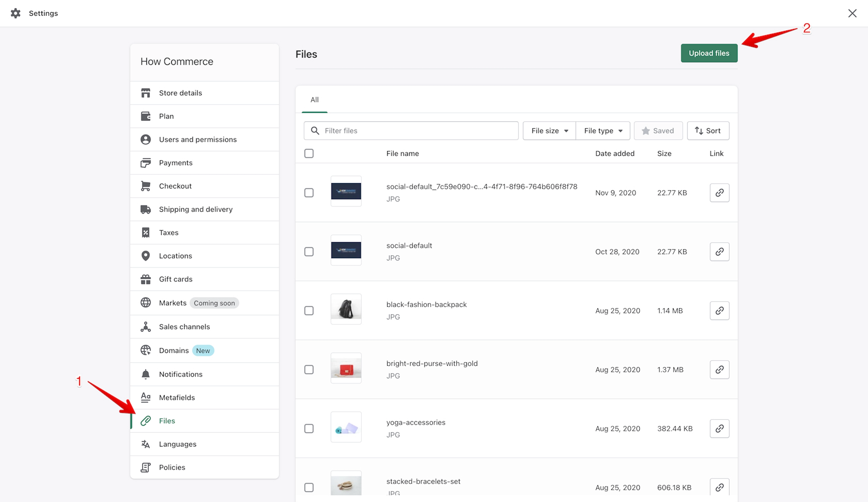Click the Size column header
Image resolution: width=868 pixels, height=502 pixels.
click(x=664, y=154)
